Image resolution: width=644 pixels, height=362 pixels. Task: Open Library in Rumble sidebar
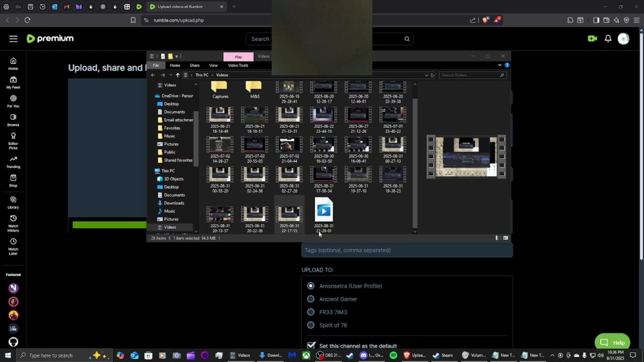(x=13, y=202)
